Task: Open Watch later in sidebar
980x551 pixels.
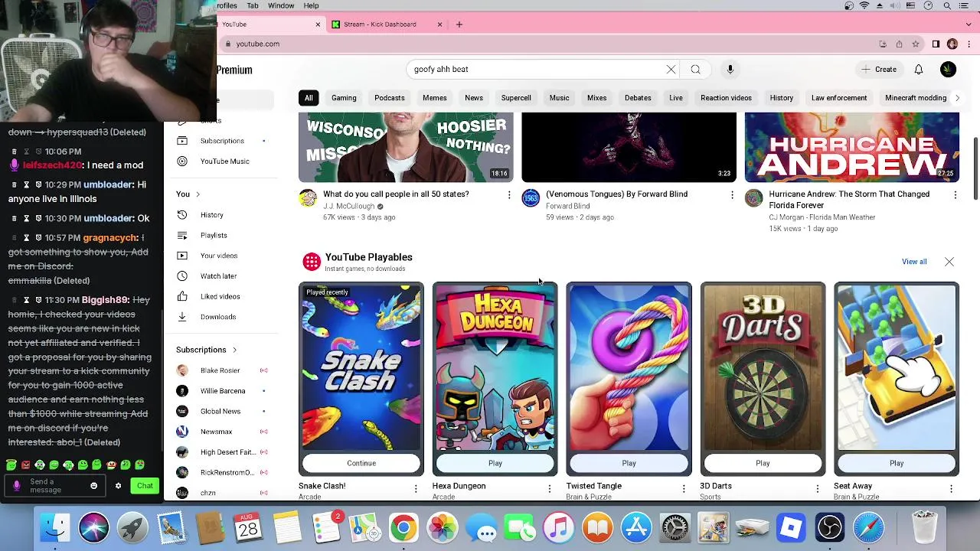Action: (x=218, y=276)
